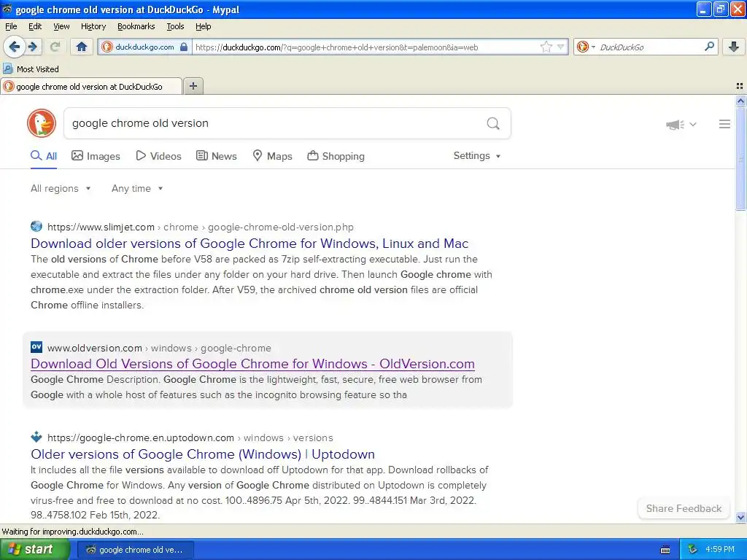Viewport: 747px width, 560px height.
Task: Click the system tray network icon
Action: tap(693, 550)
